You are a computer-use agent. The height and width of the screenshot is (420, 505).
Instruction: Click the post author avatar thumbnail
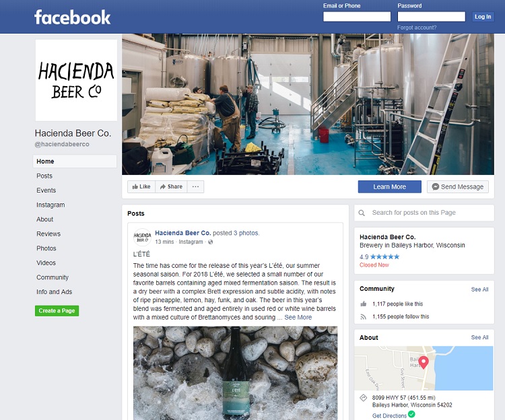click(142, 237)
